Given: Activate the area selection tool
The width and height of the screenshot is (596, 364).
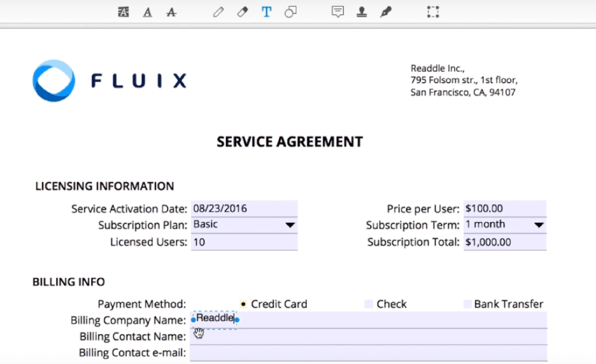Looking at the screenshot, I should 433,12.
